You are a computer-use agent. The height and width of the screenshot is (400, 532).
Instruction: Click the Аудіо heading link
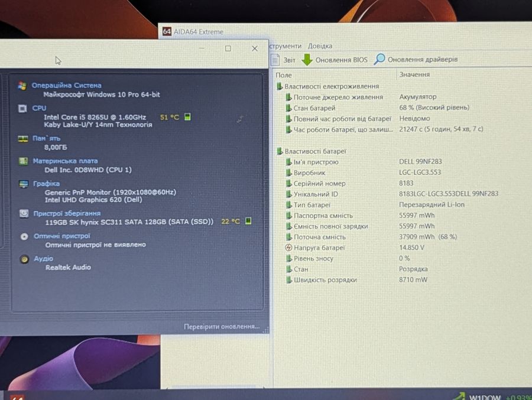[43, 259]
